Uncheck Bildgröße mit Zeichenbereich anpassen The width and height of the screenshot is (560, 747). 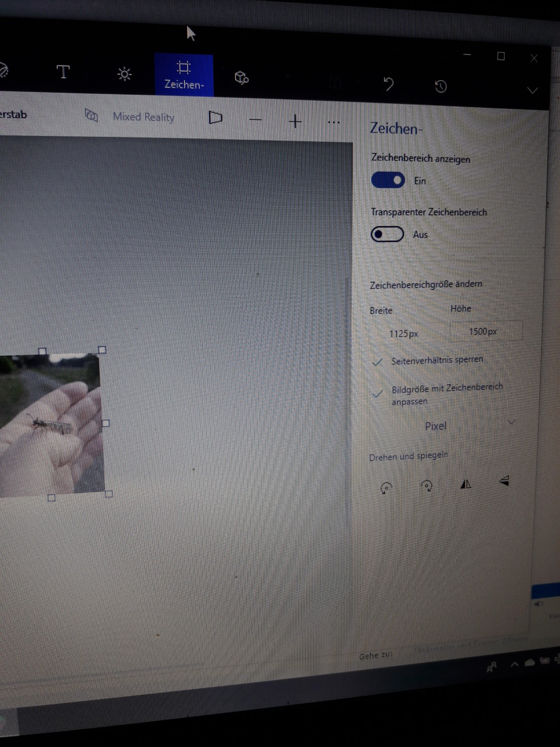click(378, 394)
